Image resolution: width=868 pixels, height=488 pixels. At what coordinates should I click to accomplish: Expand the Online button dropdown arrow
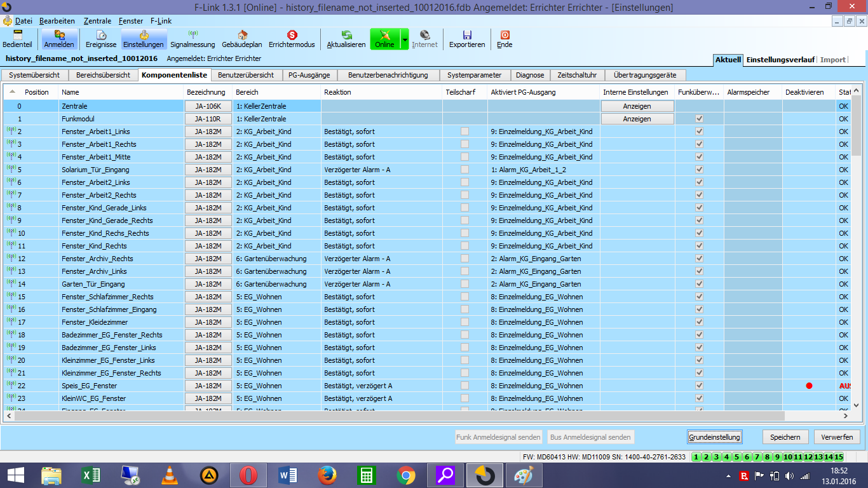point(405,39)
